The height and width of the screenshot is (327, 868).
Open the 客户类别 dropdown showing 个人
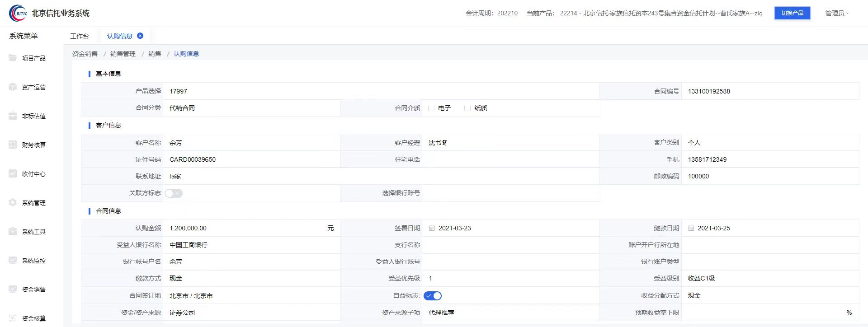pos(770,143)
